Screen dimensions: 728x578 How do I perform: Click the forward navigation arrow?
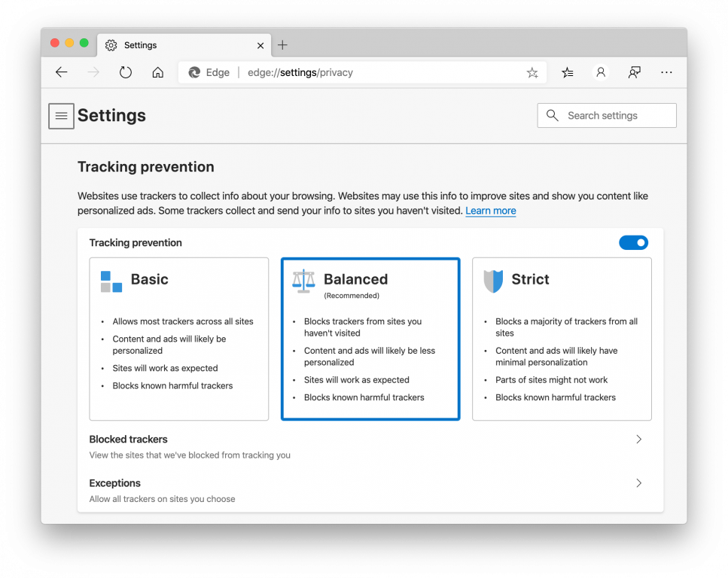[x=93, y=72]
